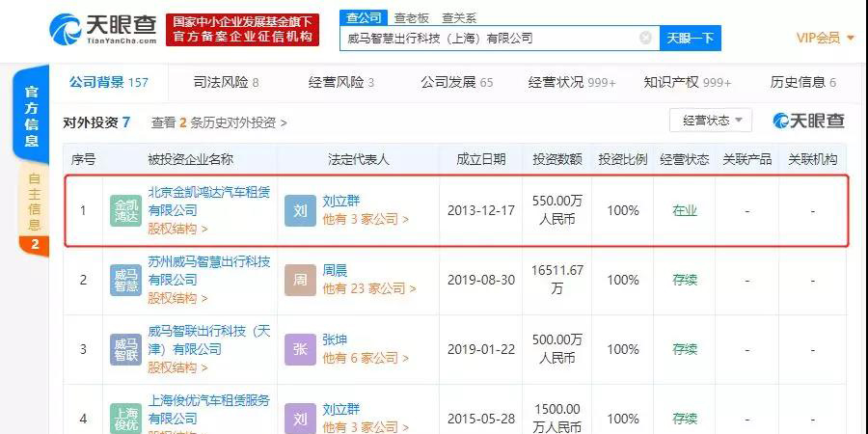Open 北京金凯鸿达汽车租赁有限公司 company link
This screenshot has height=434, width=868.
pyautogui.click(x=208, y=201)
